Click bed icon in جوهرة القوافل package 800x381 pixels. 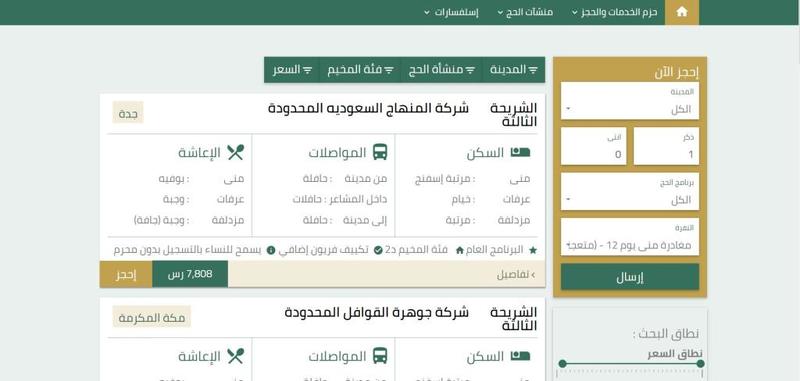520,356
